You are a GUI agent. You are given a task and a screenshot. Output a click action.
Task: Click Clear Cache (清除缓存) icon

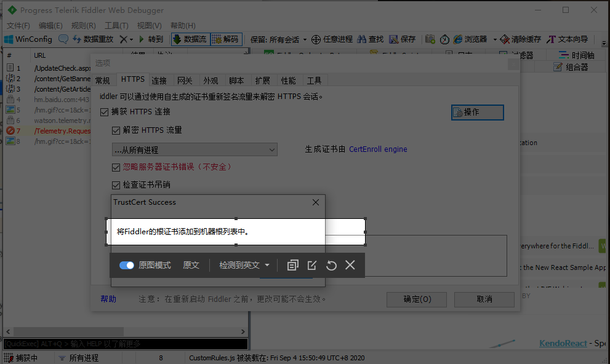[x=505, y=39]
